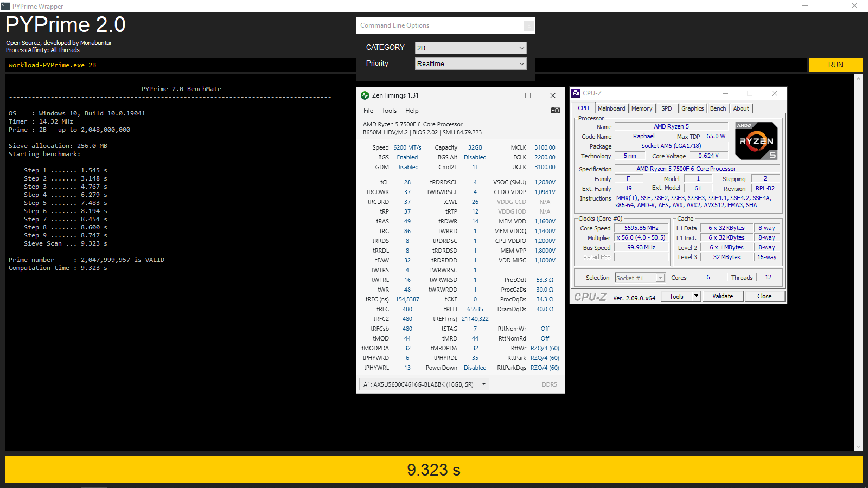The height and width of the screenshot is (488, 868).
Task: Click the ZenTimings app icon in title bar
Action: [365, 95]
